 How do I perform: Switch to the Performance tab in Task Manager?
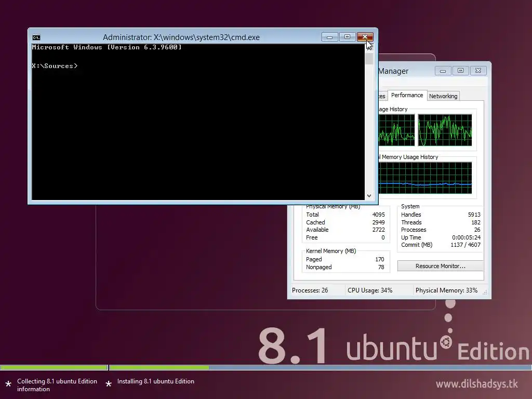pyautogui.click(x=407, y=96)
